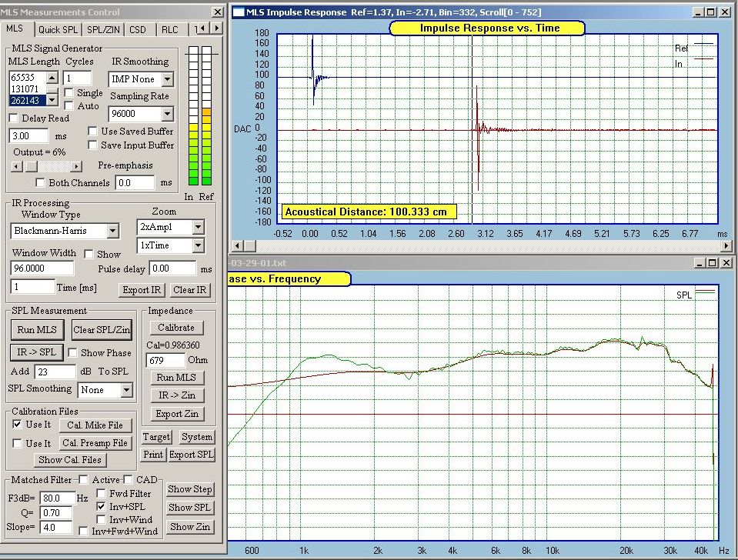The height and width of the screenshot is (560, 738).
Task: Uncheck the Inv+SPL filter option
Action: [102, 508]
